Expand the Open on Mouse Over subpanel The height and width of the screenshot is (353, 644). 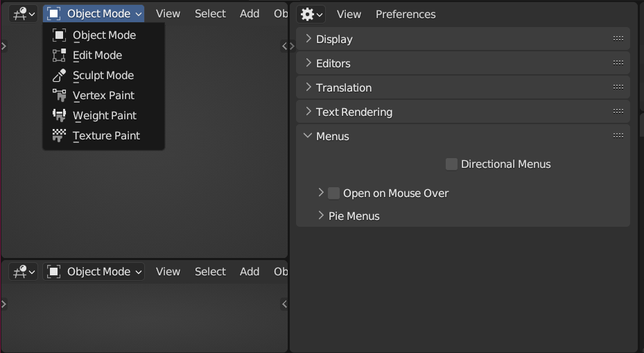tap(321, 192)
